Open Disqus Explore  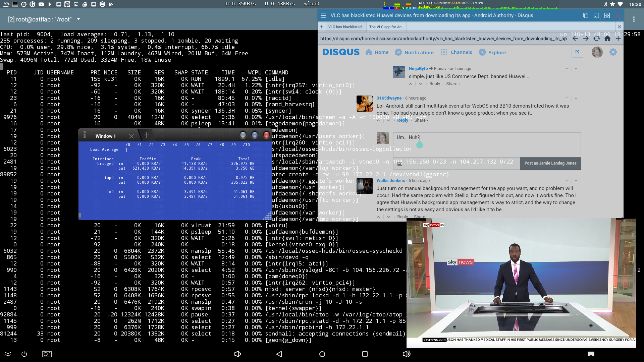[492, 52]
